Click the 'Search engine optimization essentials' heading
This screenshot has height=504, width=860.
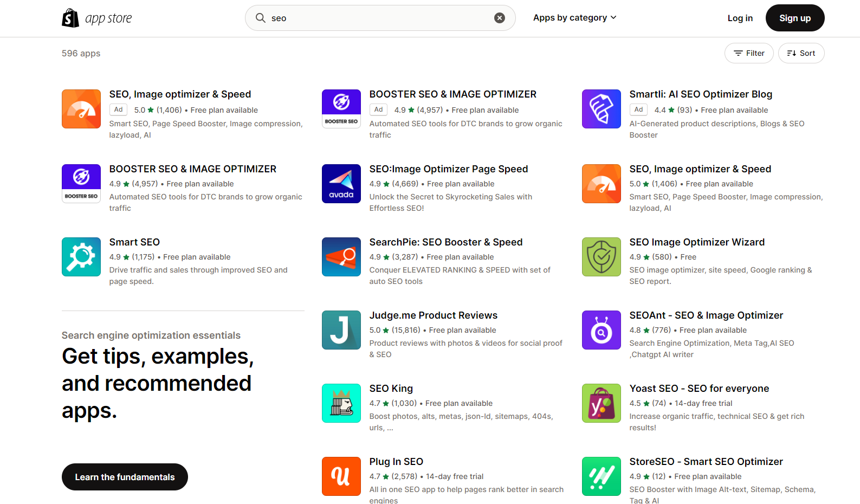(151, 335)
